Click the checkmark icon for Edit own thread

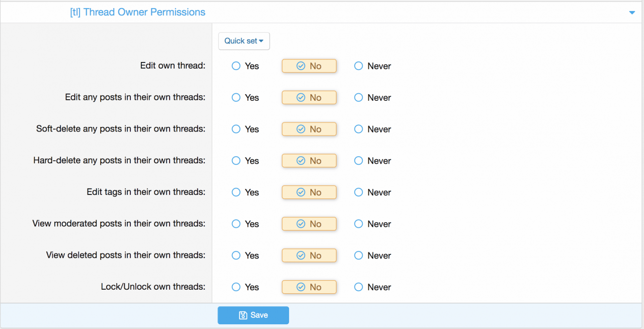click(301, 66)
